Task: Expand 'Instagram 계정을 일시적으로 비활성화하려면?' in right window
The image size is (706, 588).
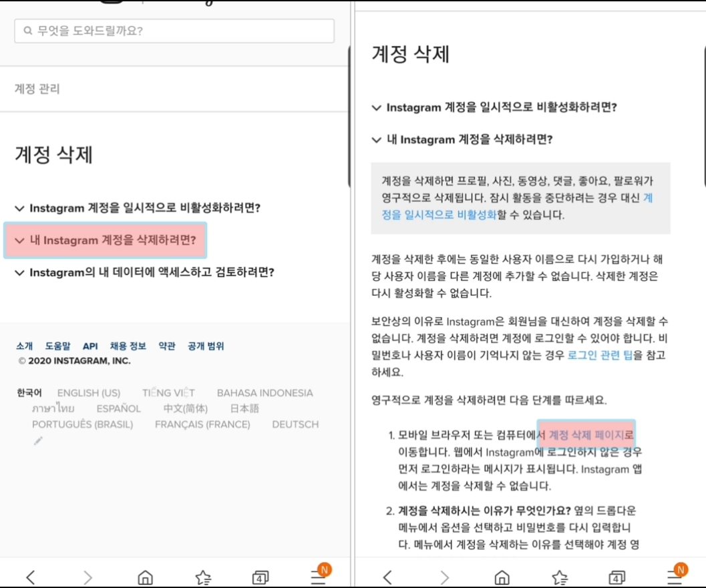Action: 494,107
